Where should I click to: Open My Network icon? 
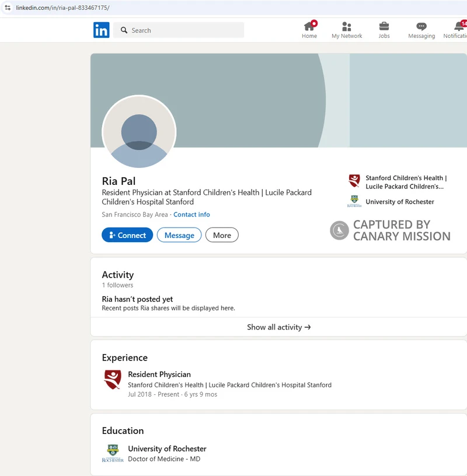click(347, 26)
